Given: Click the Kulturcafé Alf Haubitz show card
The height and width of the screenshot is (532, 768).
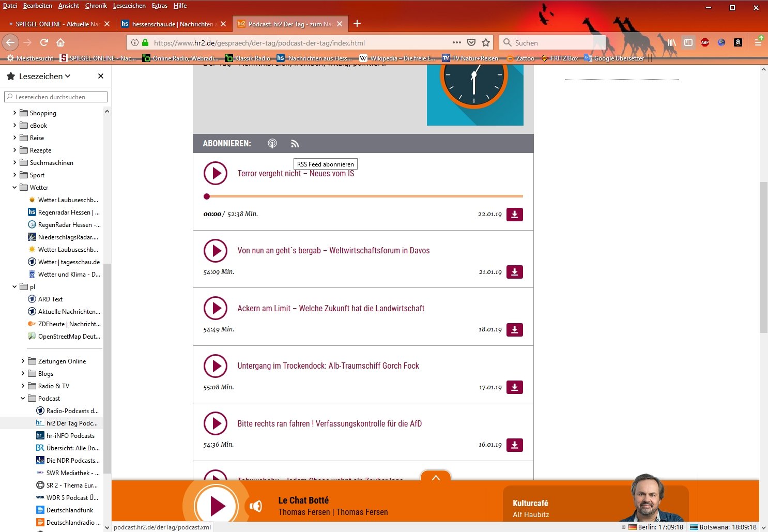Looking at the screenshot, I should (x=595, y=504).
